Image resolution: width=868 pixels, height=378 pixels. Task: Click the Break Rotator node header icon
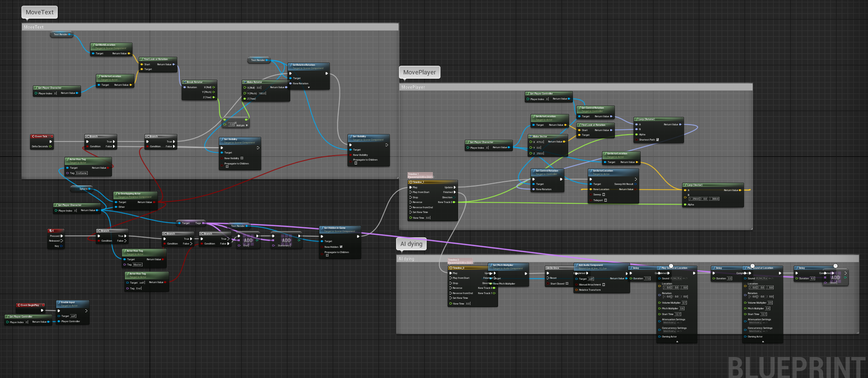point(184,82)
